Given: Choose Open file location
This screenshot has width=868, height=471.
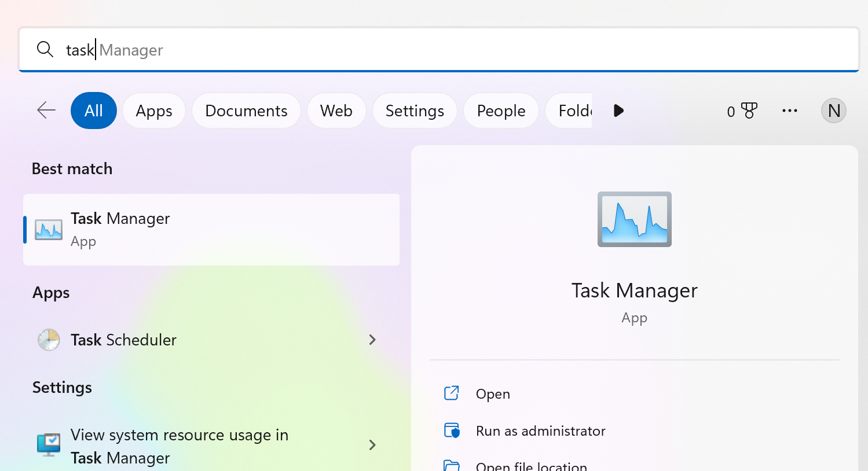Looking at the screenshot, I should [x=532, y=465].
